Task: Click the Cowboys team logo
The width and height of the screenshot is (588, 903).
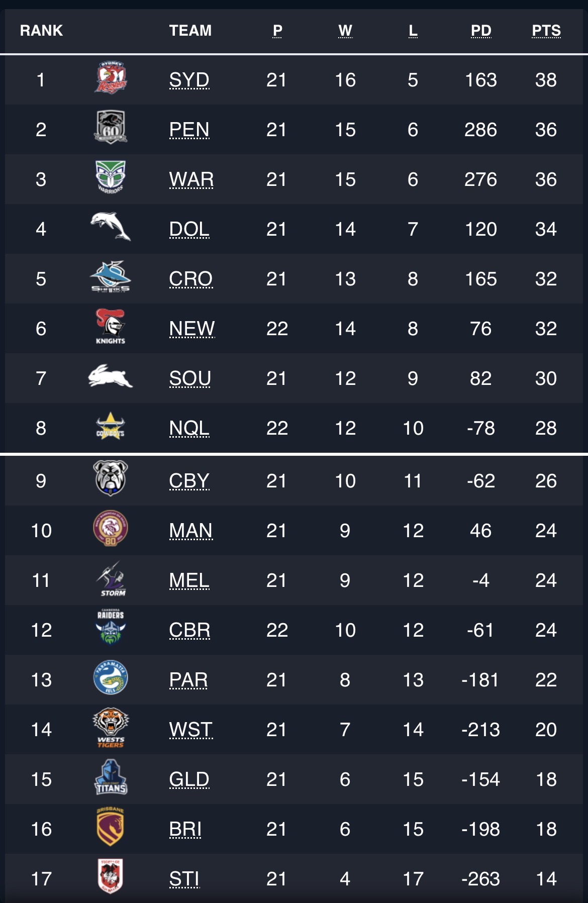Action: pyautogui.click(x=111, y=426)
